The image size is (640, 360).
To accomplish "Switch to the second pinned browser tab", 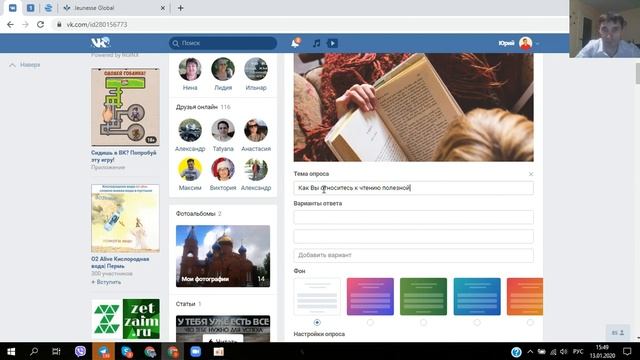I will (30, 8).
